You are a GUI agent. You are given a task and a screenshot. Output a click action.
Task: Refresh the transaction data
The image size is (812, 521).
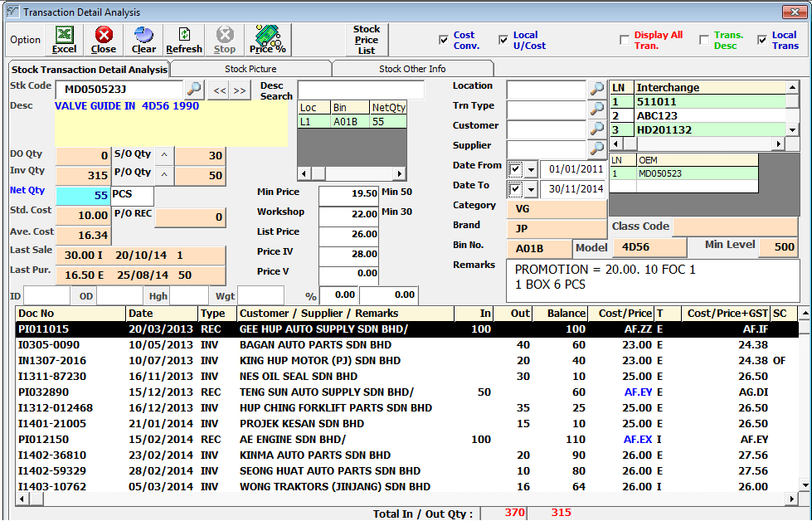184,40
